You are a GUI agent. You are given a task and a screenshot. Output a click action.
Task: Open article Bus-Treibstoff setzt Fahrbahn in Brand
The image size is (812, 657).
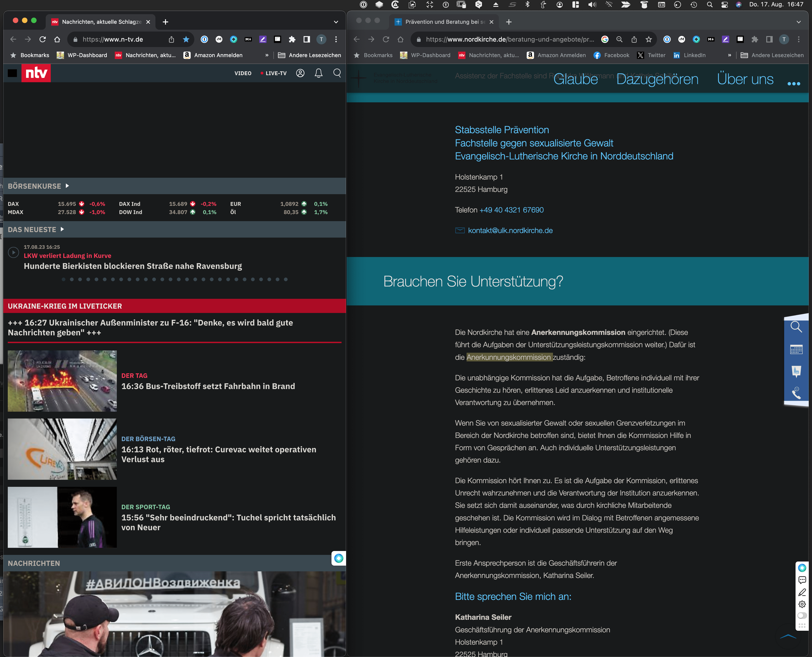(208, 386)
